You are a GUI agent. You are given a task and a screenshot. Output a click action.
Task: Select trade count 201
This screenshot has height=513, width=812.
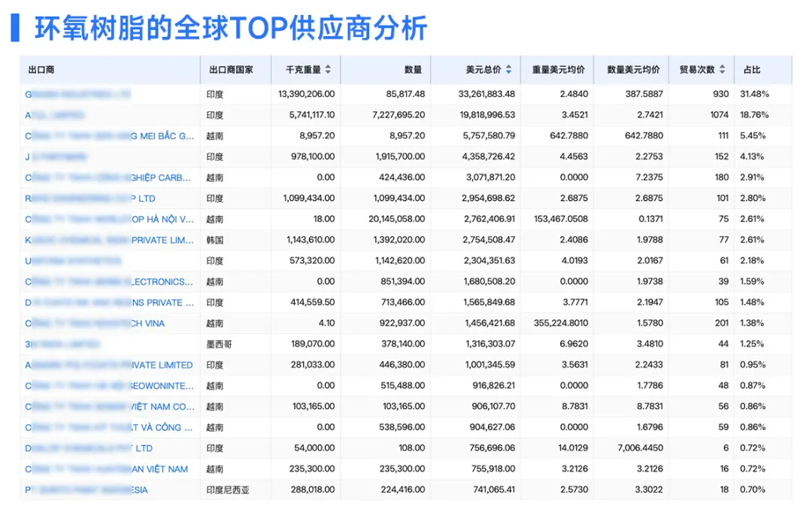(722, 323)
